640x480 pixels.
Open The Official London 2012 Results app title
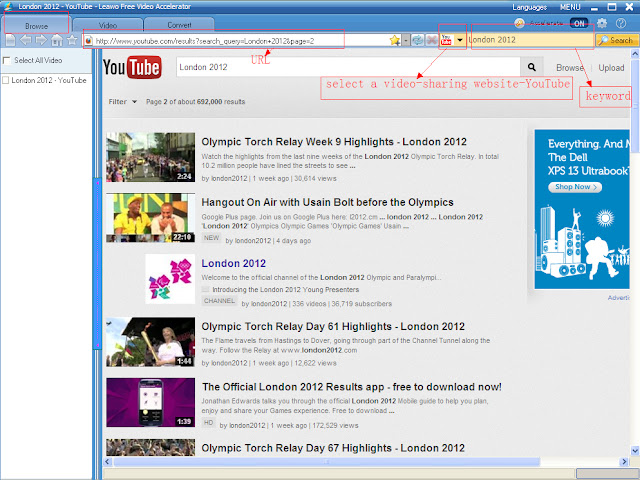[352, 387]
